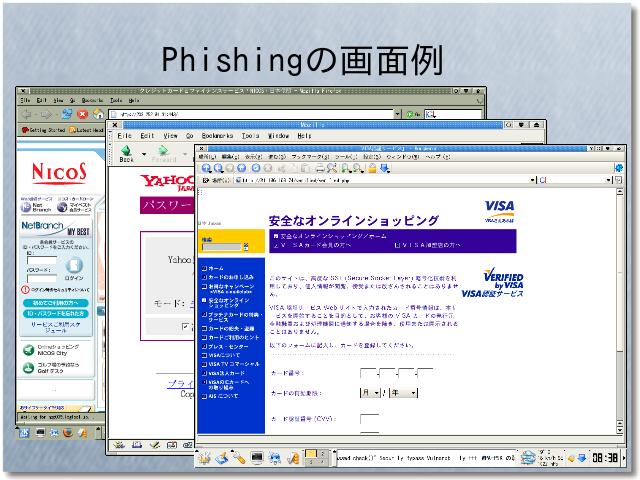Click Getting Started bookmark in Firefox

click(x=44, y=130)
